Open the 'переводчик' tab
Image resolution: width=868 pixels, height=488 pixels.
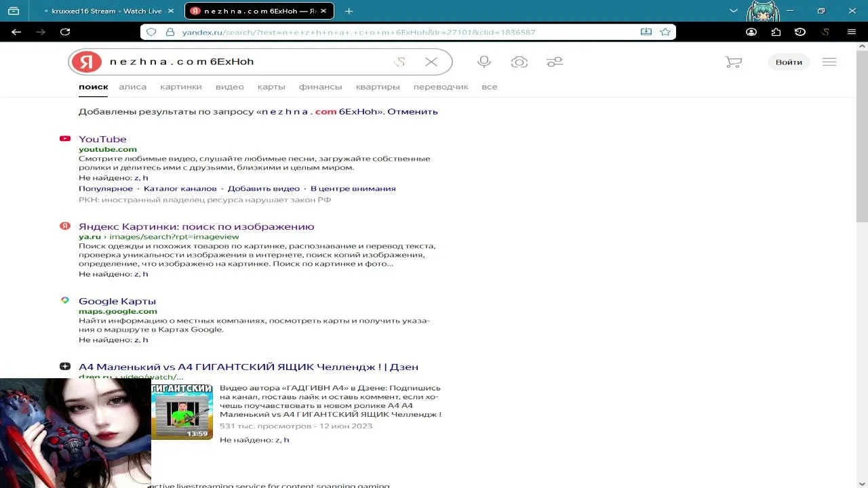click(x=441, y=87)
